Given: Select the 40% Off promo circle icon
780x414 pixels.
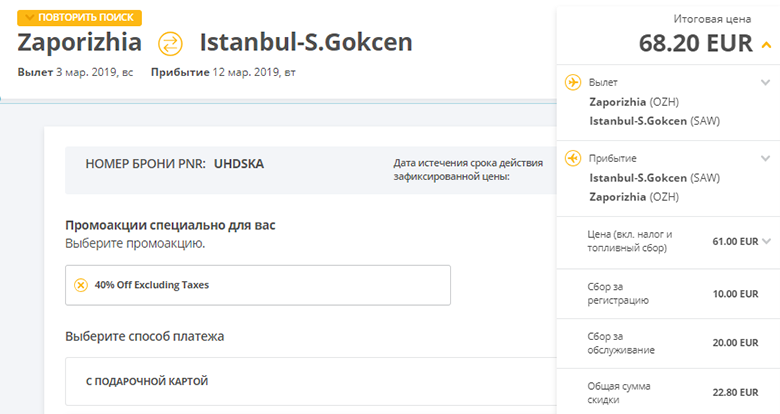Looking at the screenshot, I should (81, 285).
